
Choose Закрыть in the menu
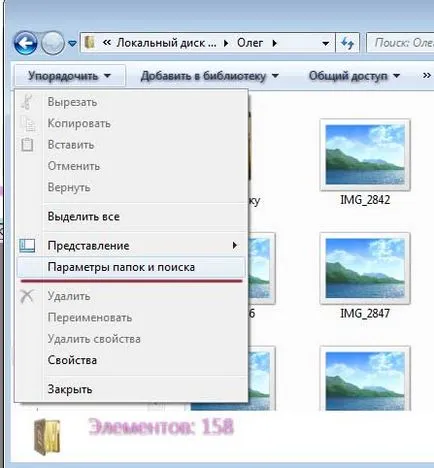(132, 389)
